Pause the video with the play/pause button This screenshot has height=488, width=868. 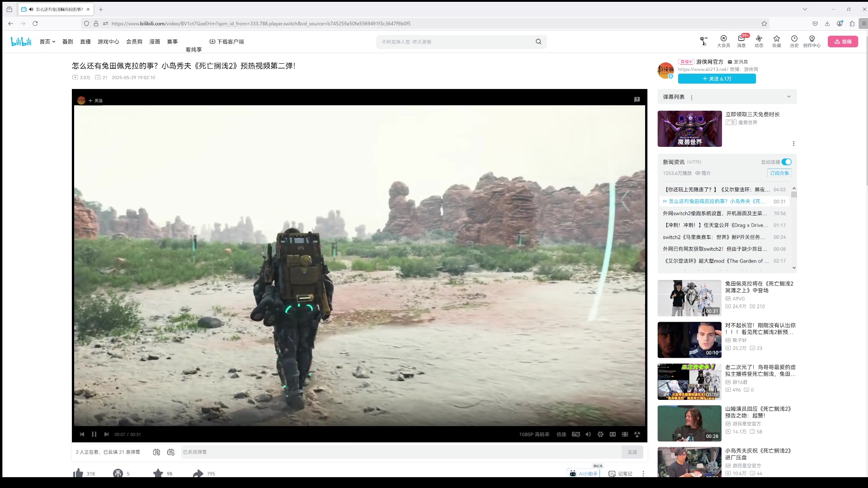click(x=94, y=434)
